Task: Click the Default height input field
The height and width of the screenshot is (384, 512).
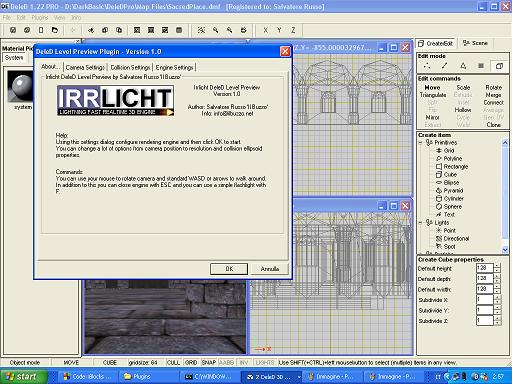Action: pyautogui.click(x=484, y=268)
